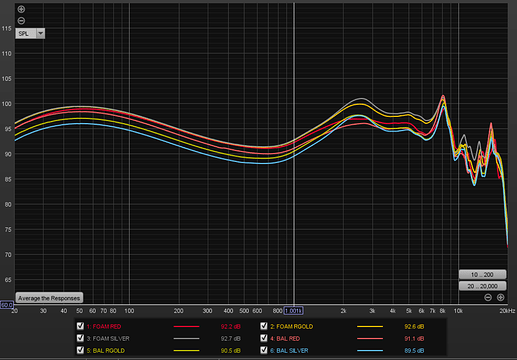The image size is (517, 360).
Task: Click the SPL axis selector label
Action: pos(25,33)
